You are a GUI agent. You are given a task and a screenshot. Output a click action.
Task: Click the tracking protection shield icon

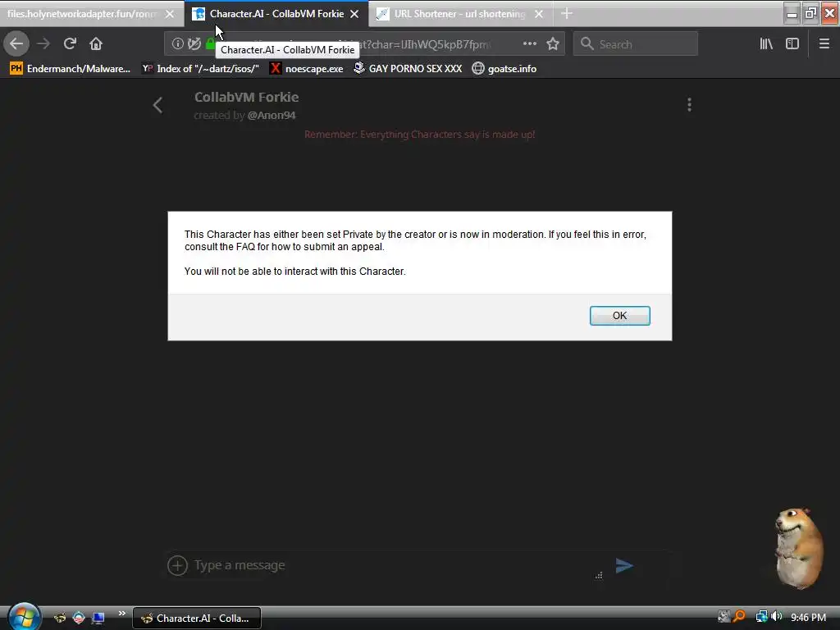click(x=194, y=44)
